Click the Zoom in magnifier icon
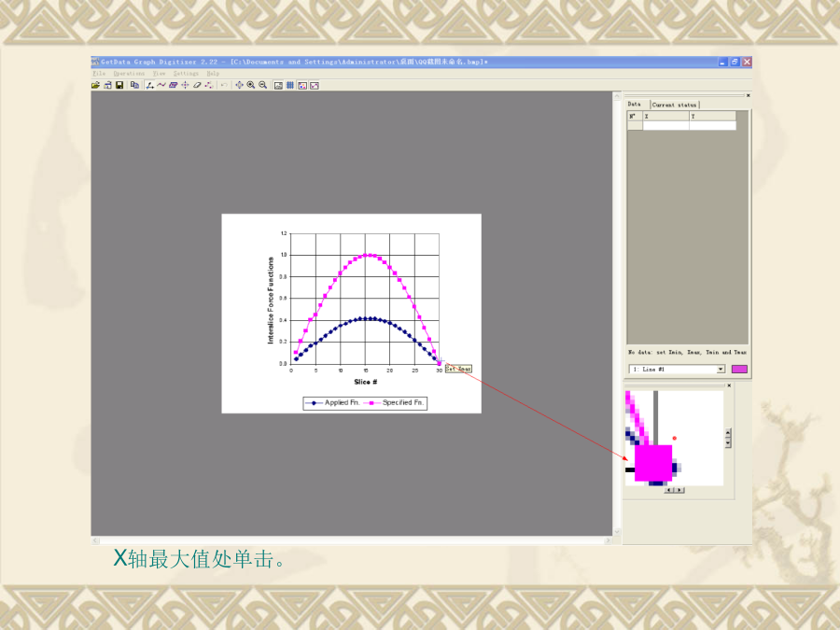 click(251, 85)
